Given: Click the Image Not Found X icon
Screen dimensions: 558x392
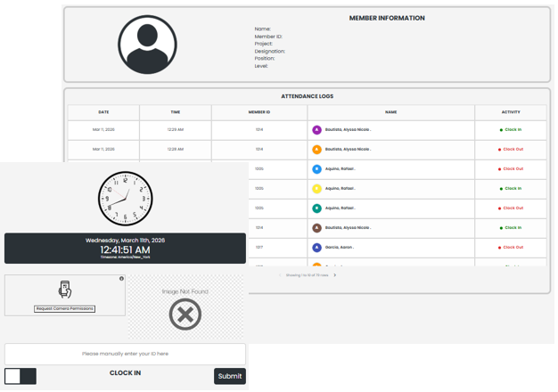Looking at the screenshot, I should (185, 314).
